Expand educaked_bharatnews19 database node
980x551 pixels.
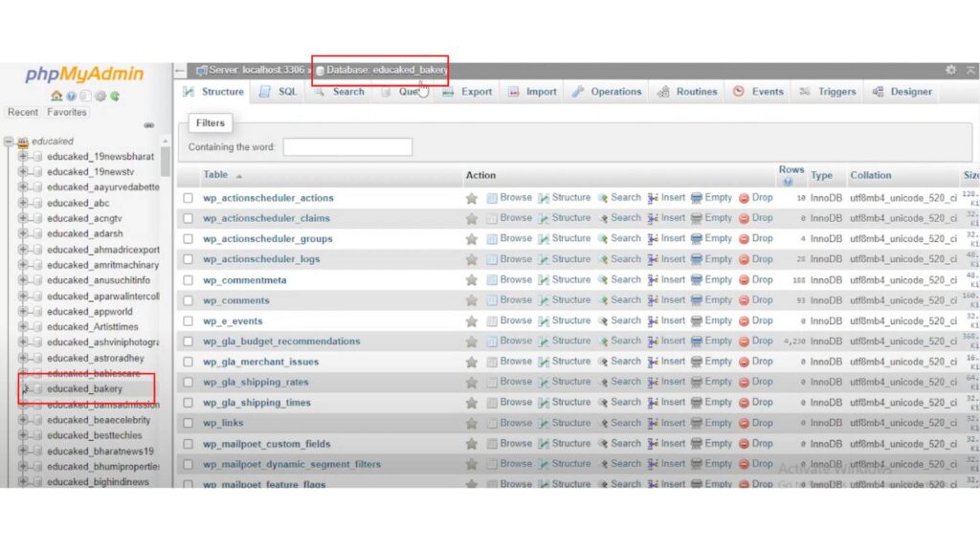23,452
